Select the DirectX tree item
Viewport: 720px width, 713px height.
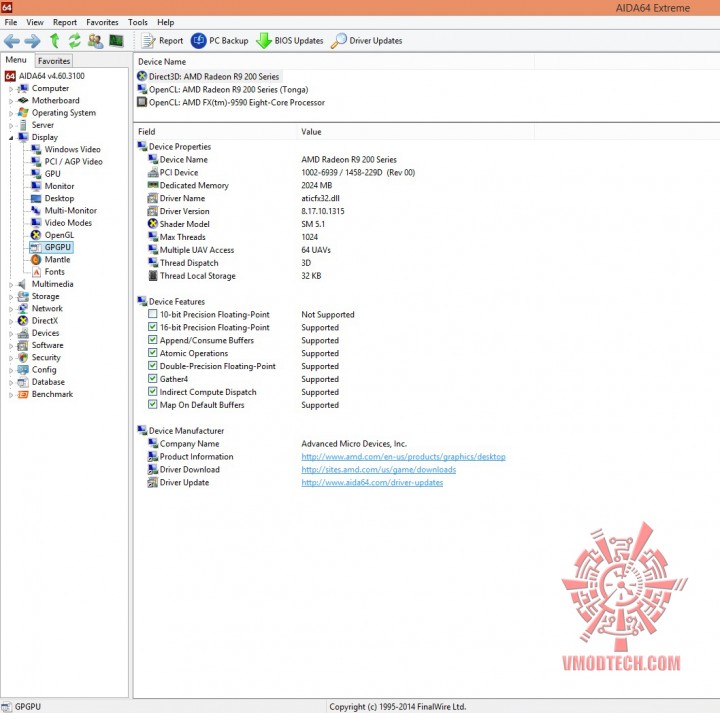pyautogui.click(x=45, y=321)
